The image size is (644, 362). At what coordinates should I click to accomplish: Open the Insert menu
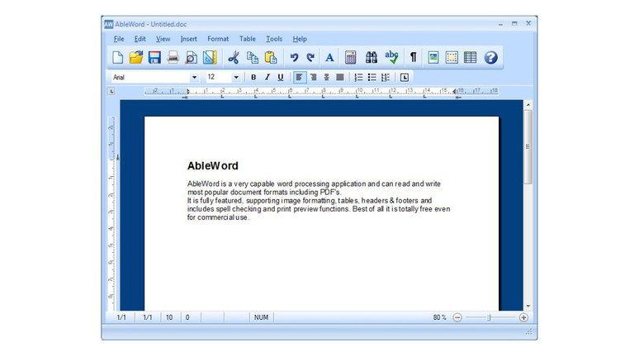188,39
